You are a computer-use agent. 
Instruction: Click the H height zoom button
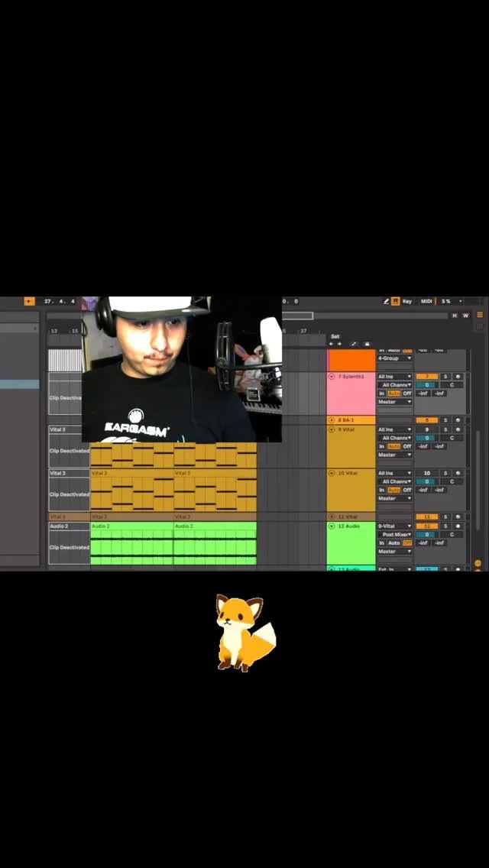455,316
